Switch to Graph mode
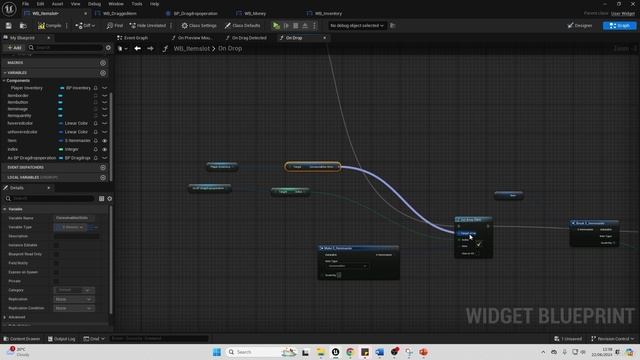Viewport: 640px width, 360px height. coord(619,26)
